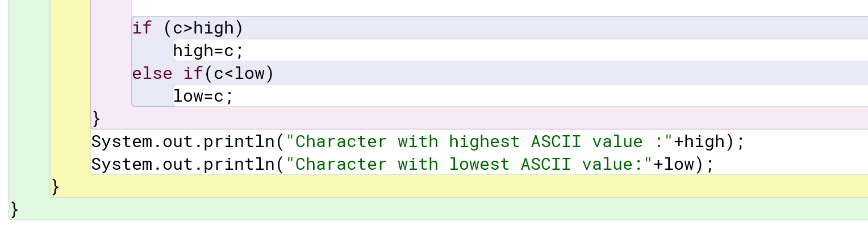Click the word "highest" in the first string
This screenshot has height=230, width=868.
tap(485, 141)
